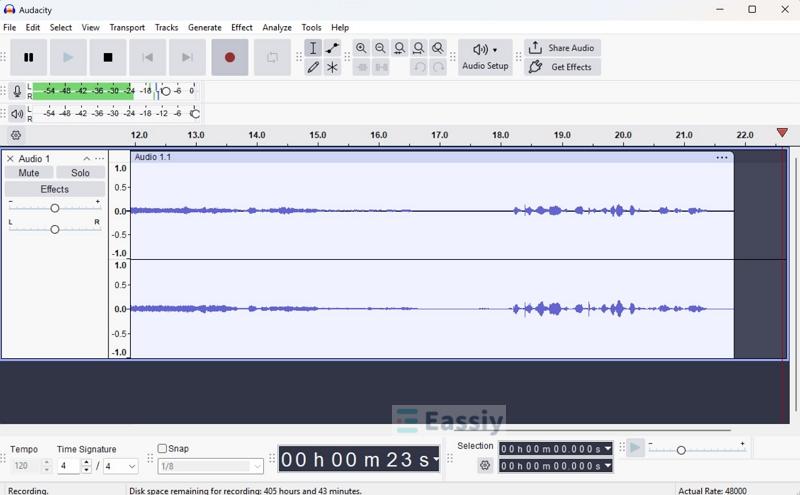Click the red Record button
The width and height of the screenshot is (800, 495).
[230, 57]
